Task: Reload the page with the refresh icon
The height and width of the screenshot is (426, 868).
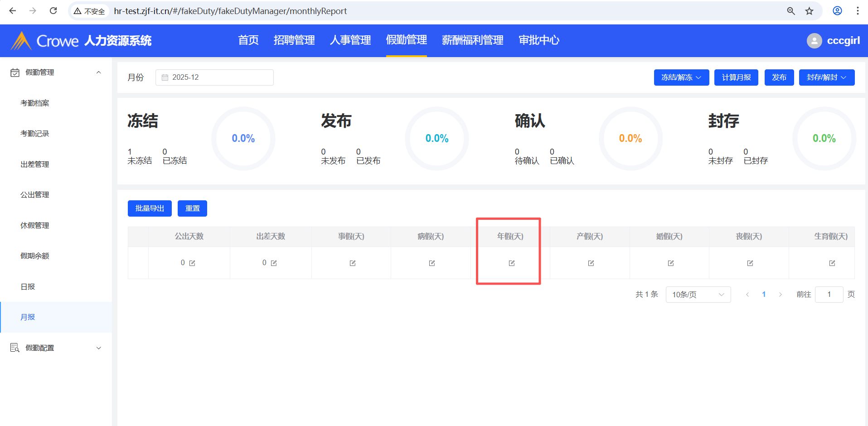Action: [53, 11]
